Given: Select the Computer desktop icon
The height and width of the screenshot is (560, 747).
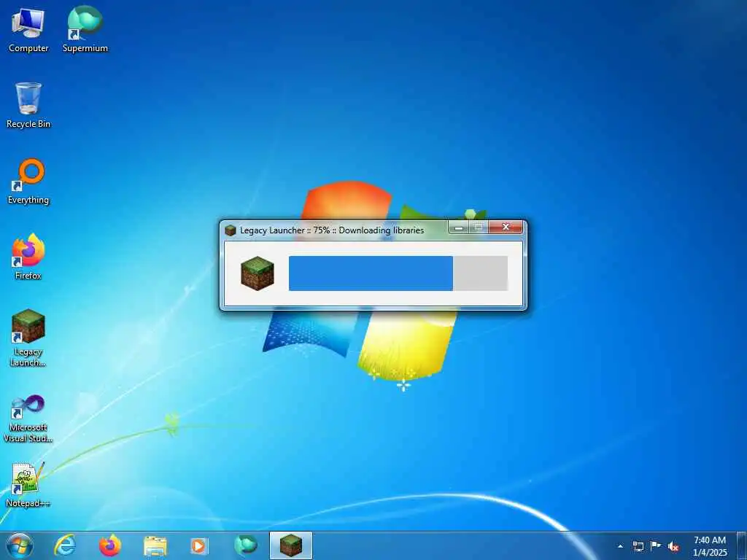Looking at the screenshot, I should coord(28,29).
